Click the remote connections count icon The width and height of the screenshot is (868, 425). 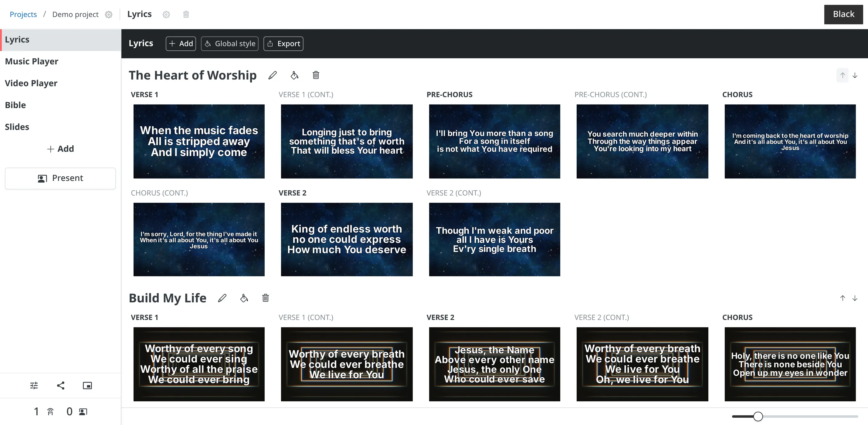click(50, 412)
